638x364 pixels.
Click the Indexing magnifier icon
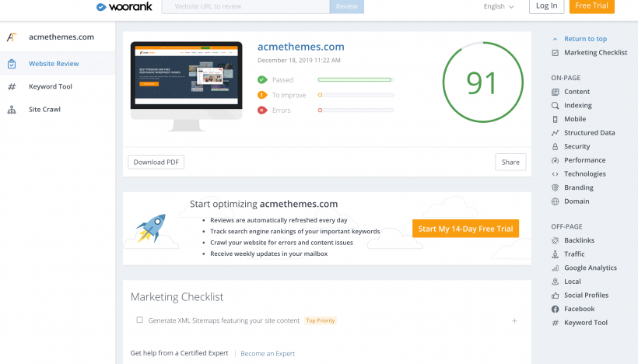click(x=555, y=106)
